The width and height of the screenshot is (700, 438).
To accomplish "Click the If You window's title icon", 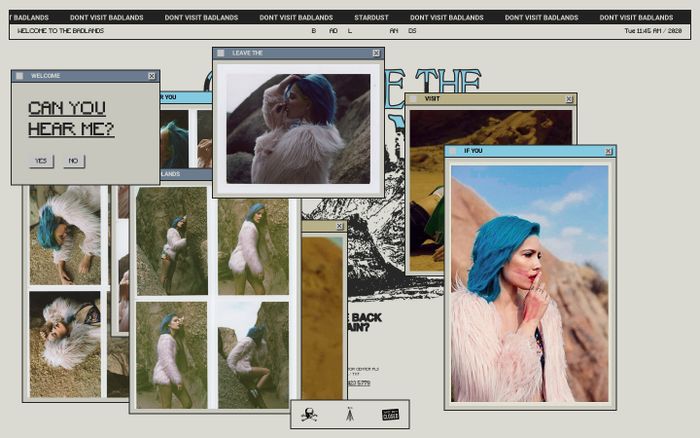I will [x=454, y=151].
